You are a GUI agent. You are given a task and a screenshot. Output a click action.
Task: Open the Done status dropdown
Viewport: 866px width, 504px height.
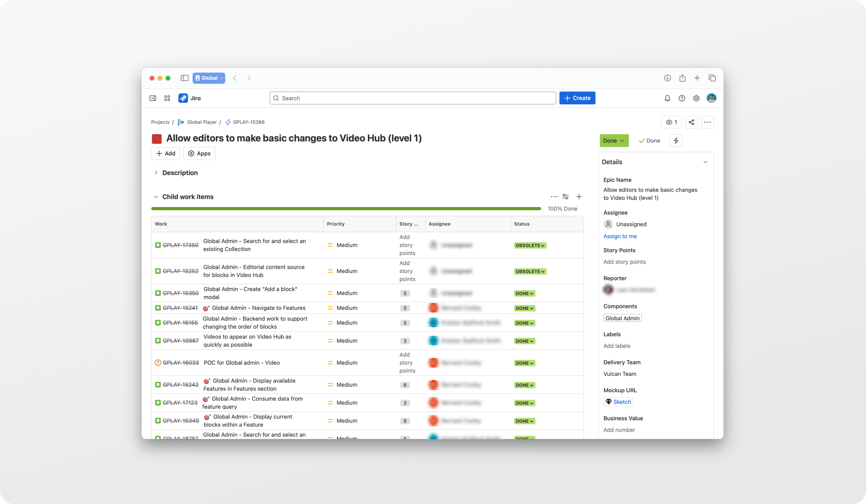coord(614,141)
